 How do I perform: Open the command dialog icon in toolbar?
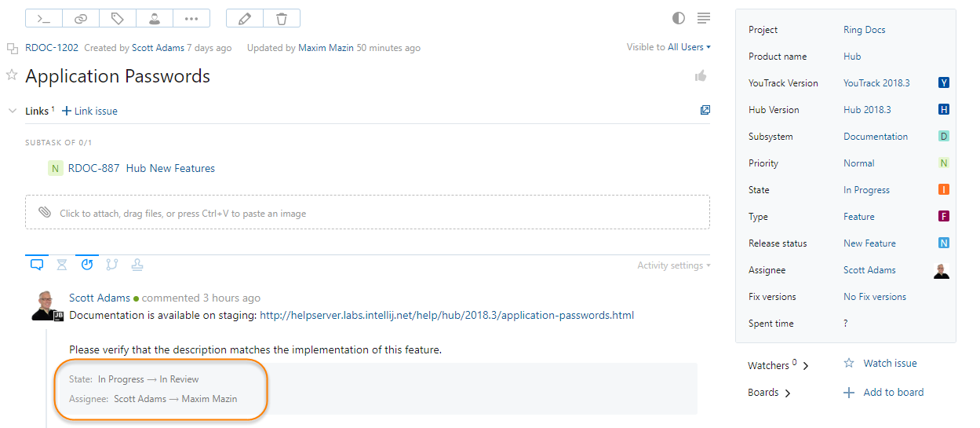(44, 18)
